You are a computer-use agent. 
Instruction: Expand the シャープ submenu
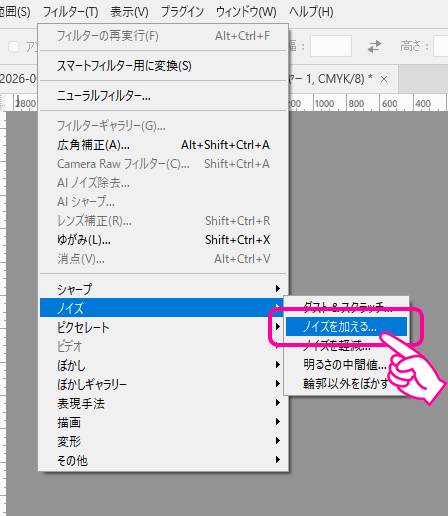click(x=163, y=289)
